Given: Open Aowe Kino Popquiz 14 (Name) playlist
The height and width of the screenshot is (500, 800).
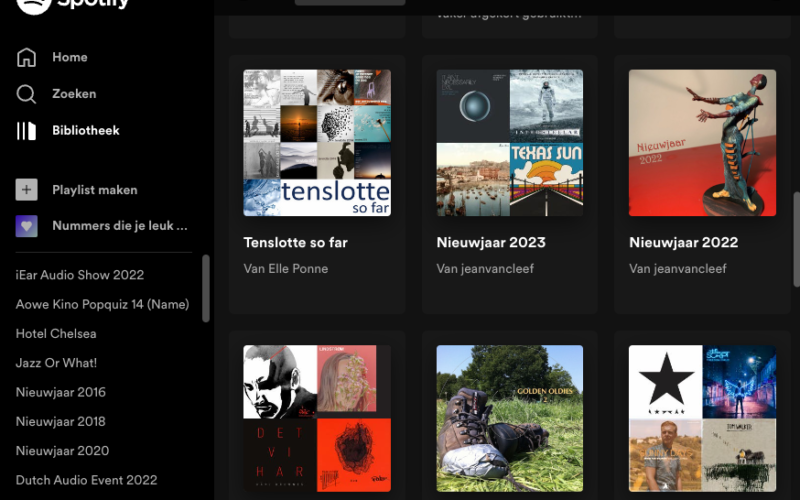Looking at the screenshot, I should (x=102, y=305).
